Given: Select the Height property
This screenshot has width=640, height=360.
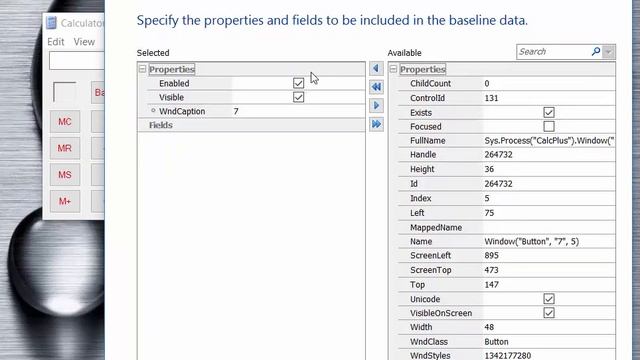Looking at the screenshot, I should 422,169.
